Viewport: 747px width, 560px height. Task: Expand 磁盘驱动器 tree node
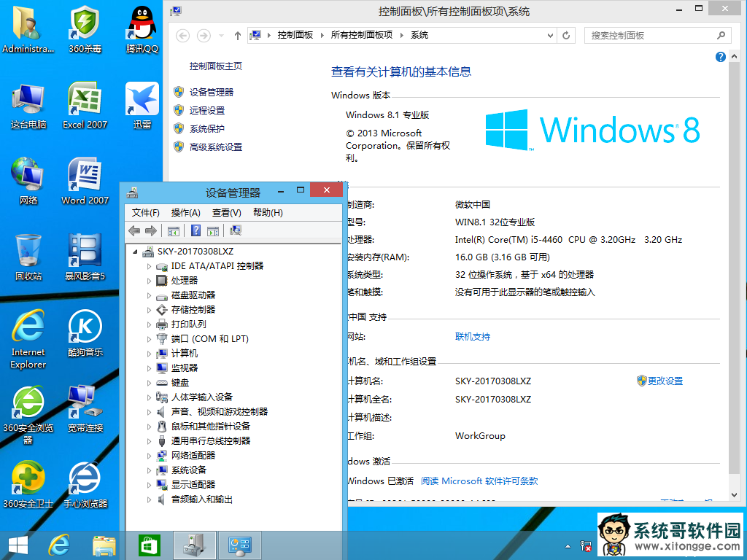tap(149, 295)
